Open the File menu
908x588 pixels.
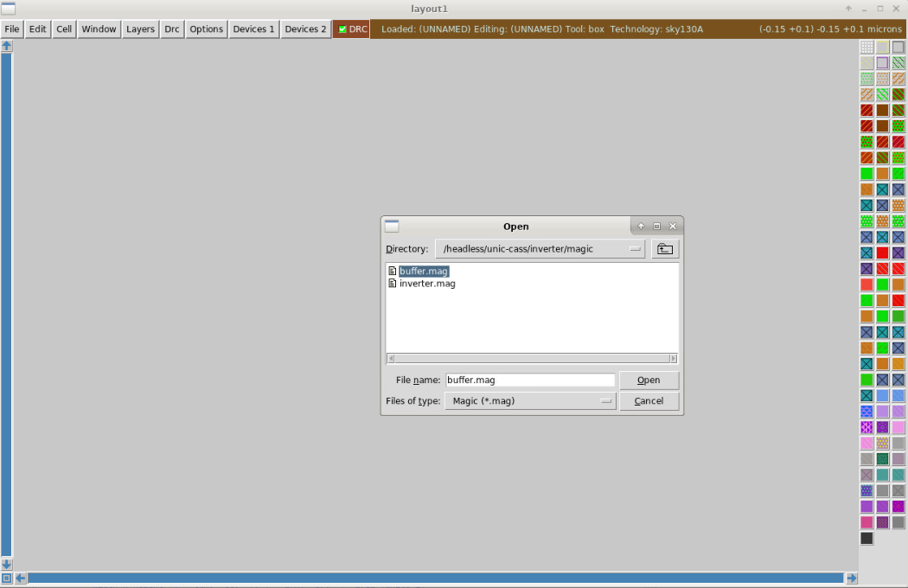(x=11, y=29)
